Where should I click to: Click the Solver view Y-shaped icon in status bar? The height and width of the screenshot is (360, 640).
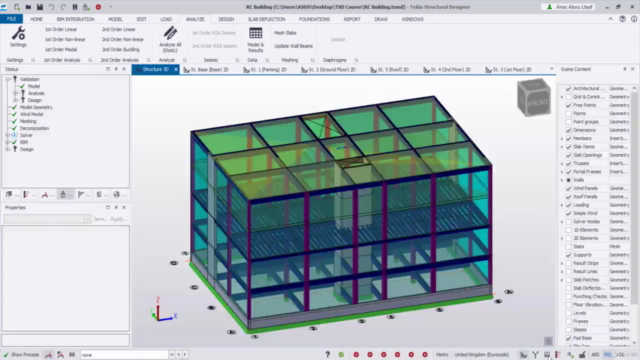(x=535, y=355)
